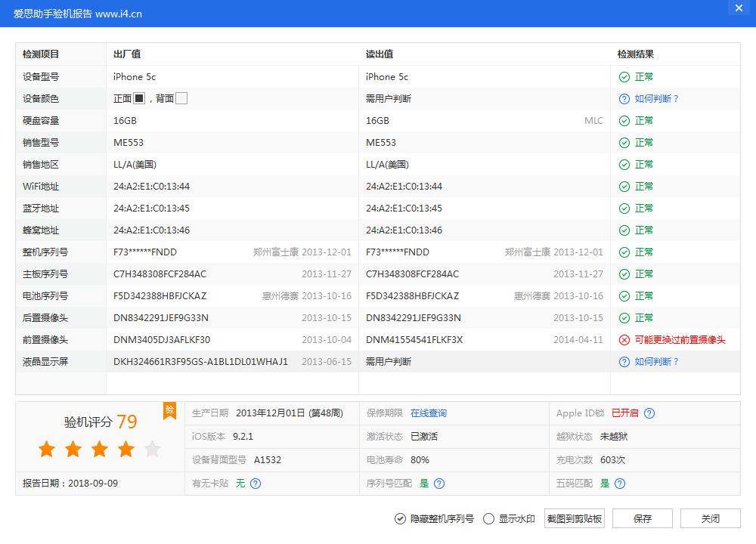This screenshot has height=544, width=756.
Task: Click the 保存 button
Action: (642, 518)
